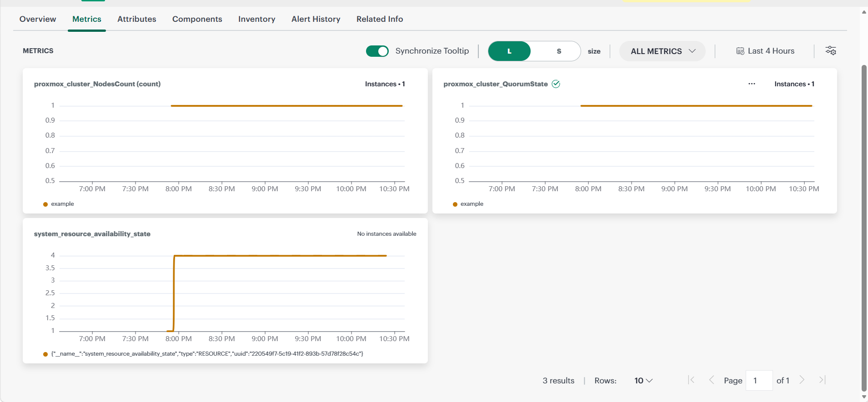Open the Last 4 Hours time range selector
This screenshot has width=868, height=402.
pyautogui.click(x=765, y=51)
